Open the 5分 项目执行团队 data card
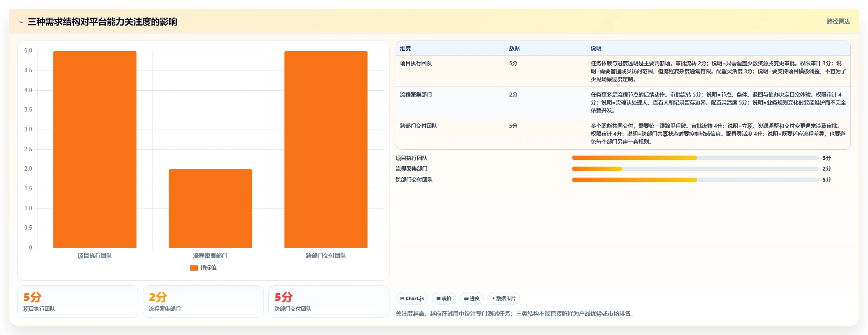Viewport: 868px width, 335px height. tap(78, 301)
